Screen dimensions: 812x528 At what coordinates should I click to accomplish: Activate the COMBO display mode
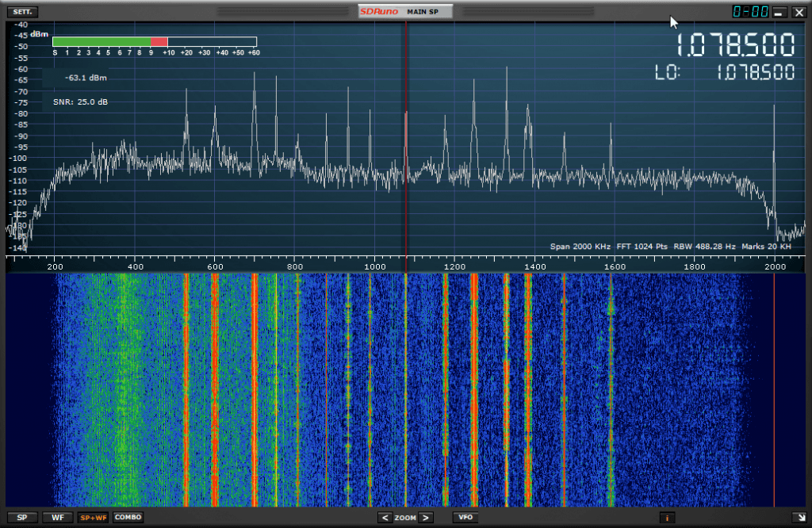128,518
